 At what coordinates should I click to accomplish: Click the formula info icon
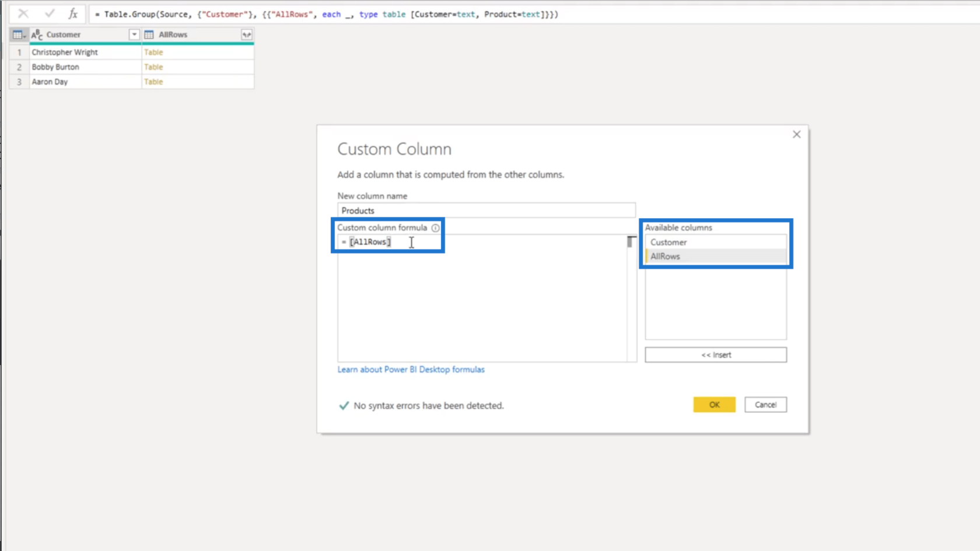(x=435, y=228)
